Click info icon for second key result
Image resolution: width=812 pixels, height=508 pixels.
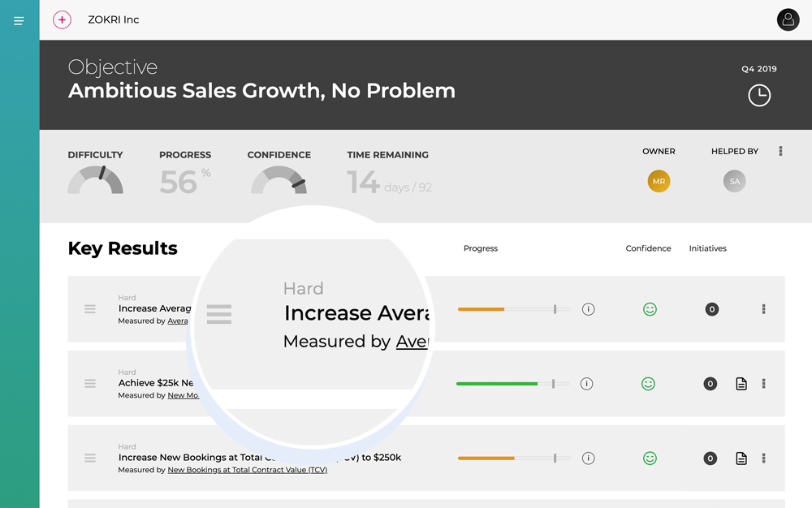pyautogui.click(x=586, y=384)
